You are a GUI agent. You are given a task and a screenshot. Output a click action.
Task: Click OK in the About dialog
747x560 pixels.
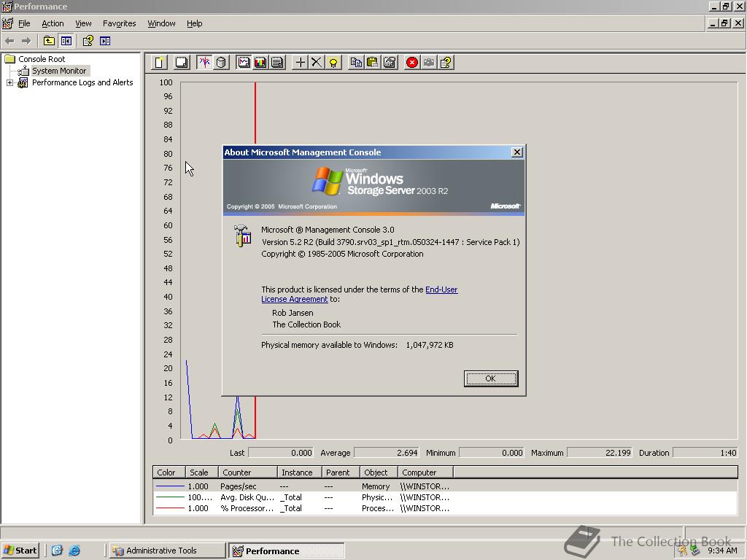click(491, 378)
